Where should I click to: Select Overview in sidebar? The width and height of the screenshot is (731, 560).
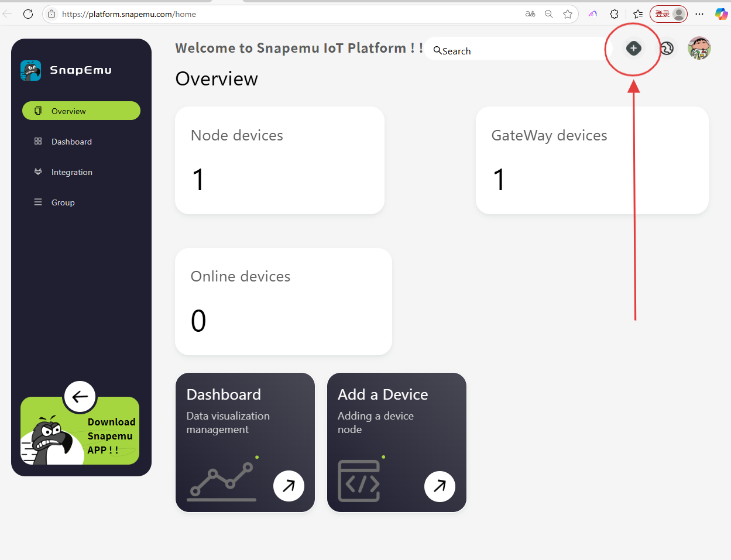[81, 111]
